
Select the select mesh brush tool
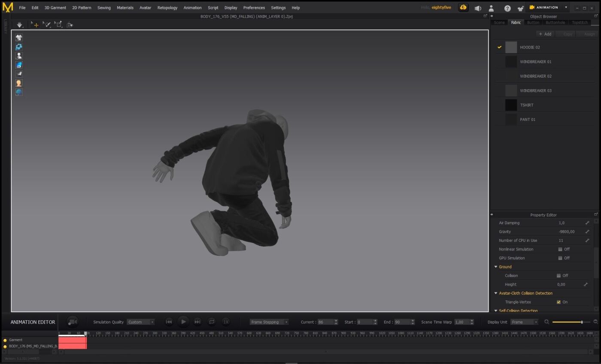pyautogui.click(x=46, y=25)
